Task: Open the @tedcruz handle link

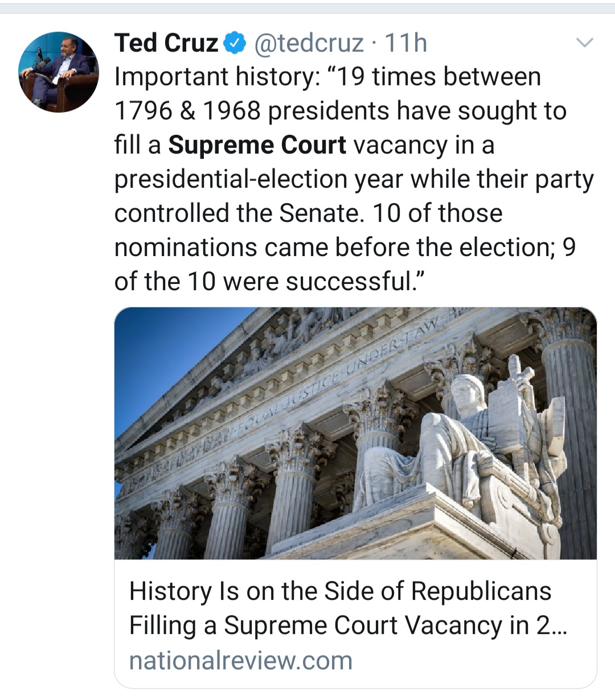Action: [308, 43]
